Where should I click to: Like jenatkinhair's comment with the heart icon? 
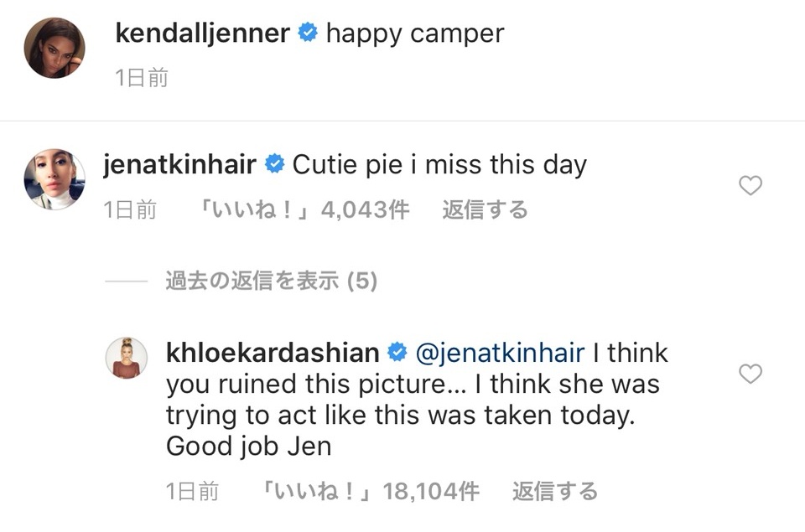point(750,185)
